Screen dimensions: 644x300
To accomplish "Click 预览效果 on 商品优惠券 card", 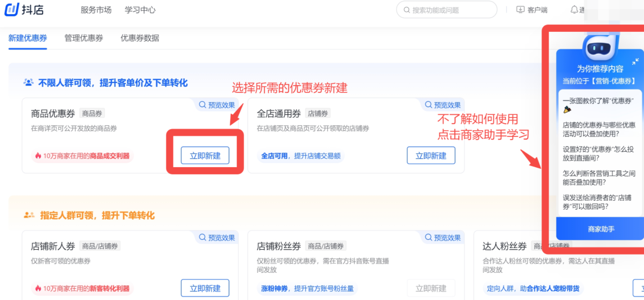I will click(x=217, y=105).
